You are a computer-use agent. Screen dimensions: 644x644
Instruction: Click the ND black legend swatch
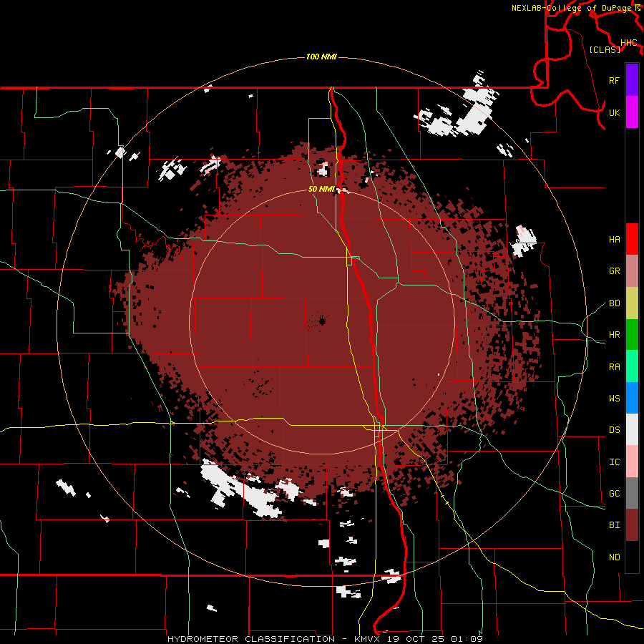pos(632,557)
